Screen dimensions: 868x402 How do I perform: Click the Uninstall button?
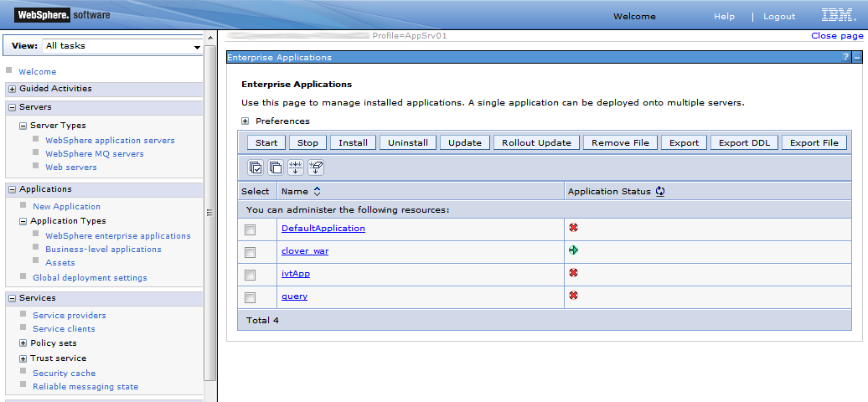pyautogui.click(x=408, y=142)
